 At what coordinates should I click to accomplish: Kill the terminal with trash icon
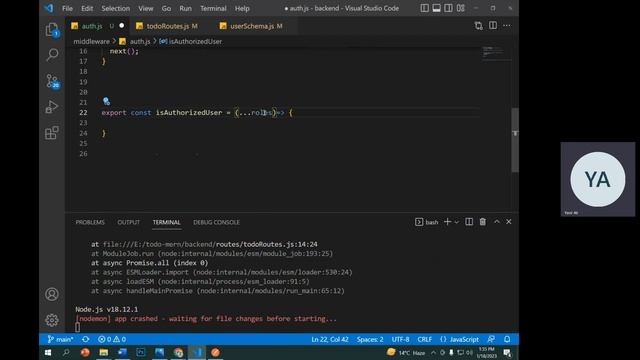482,222
